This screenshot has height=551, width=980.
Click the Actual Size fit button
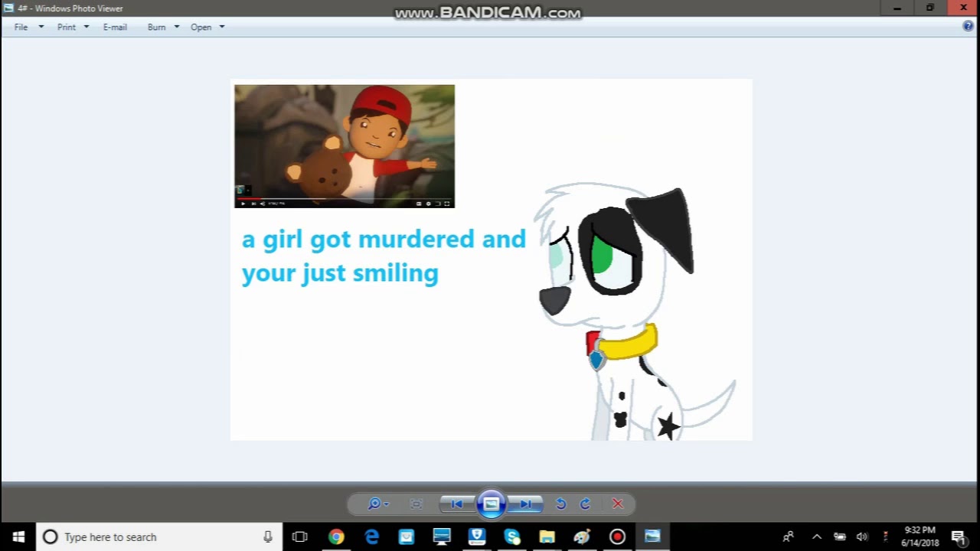[x=416, y=504]
